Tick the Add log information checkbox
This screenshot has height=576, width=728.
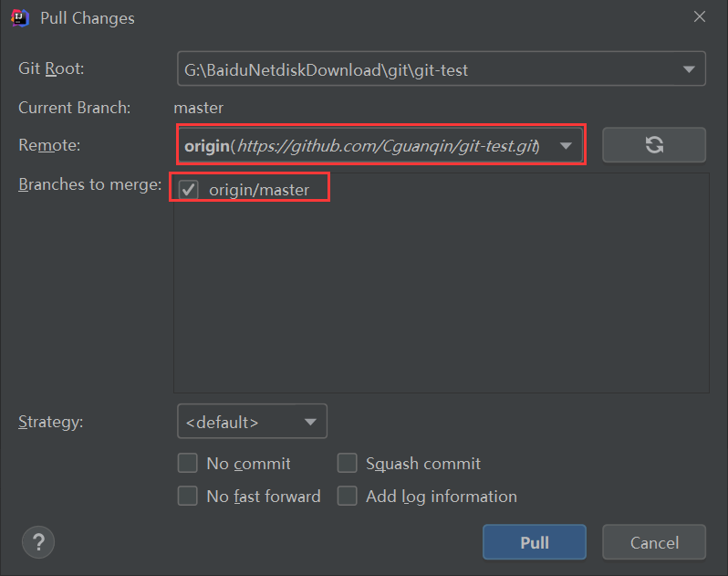347,497
